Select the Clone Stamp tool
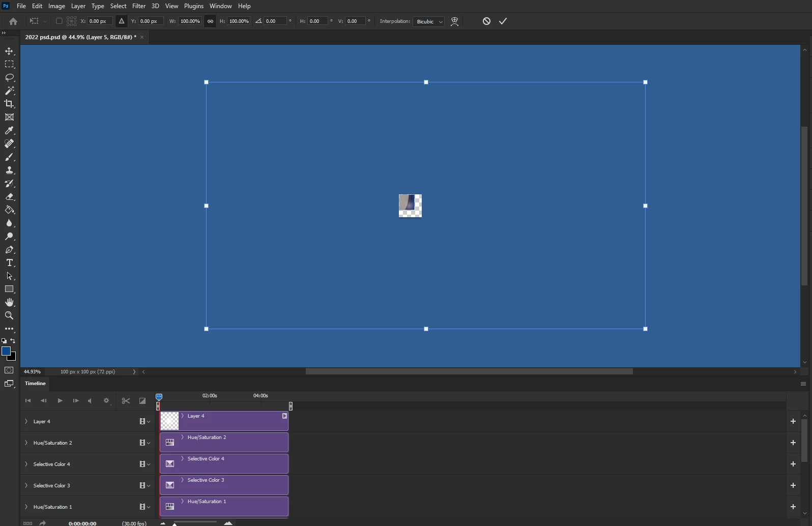Image resolution: width=812 pixels, height=526 pixels. pyautogui.click(x=9, y=170)
